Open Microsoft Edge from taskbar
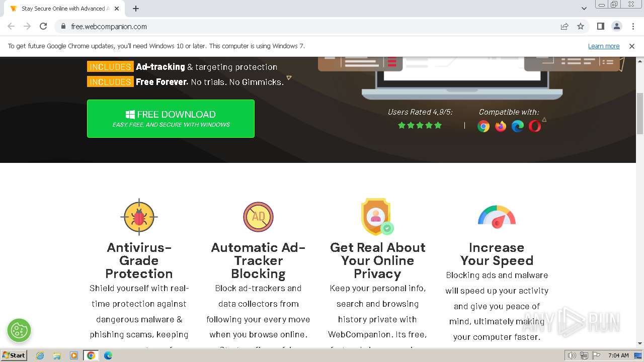This screenshot has height=362, width=644. 108,355
